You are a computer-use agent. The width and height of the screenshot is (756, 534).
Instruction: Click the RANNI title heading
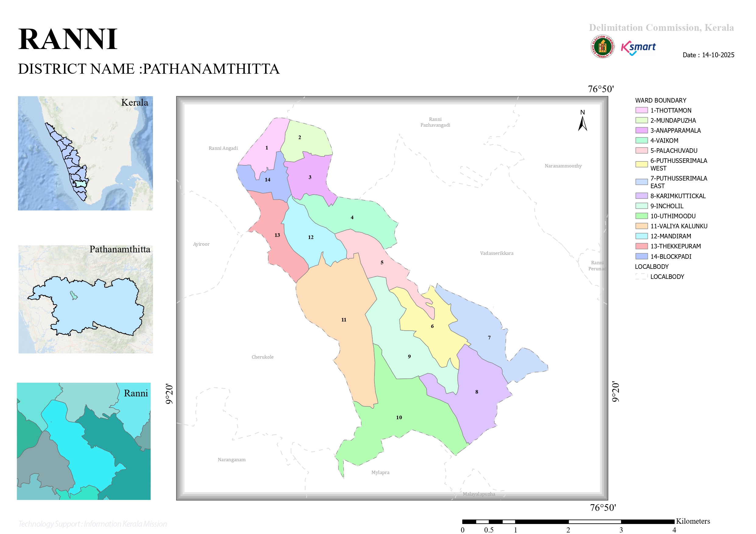coord(68,39)
